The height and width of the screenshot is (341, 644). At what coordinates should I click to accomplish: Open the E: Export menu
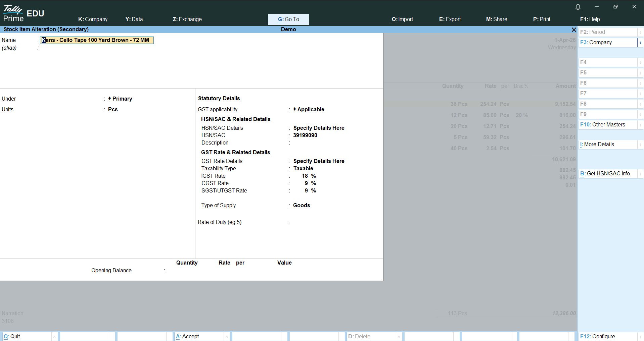click(450, 19)
